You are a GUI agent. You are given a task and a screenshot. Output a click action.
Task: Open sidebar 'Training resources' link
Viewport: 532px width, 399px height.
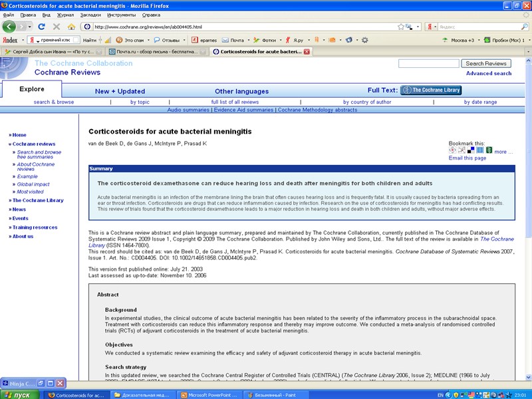[x=35, y=227]
